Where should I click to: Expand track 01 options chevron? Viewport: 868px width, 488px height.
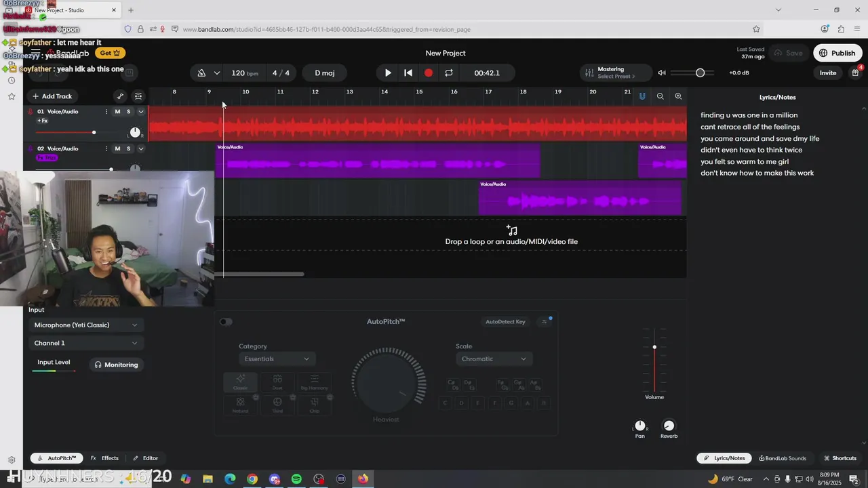coord(141,112)
